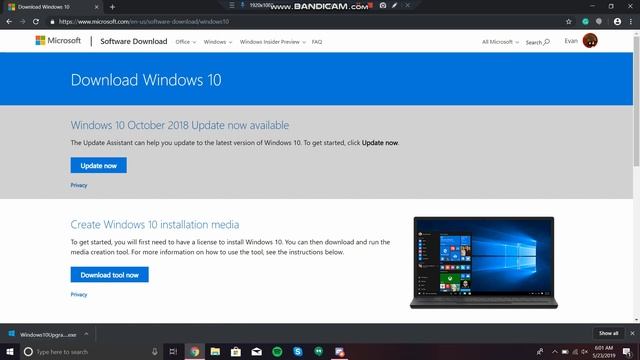
Task: Reload the page with refresh icon
Action: click(x=36, y=22)
